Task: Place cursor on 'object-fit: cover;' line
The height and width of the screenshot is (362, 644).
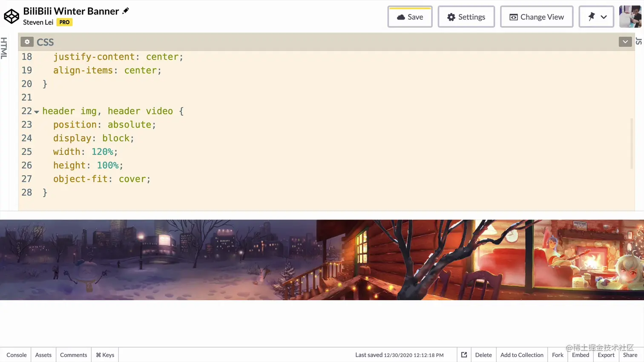Action: pyautogui.click(x=102, y=179)
